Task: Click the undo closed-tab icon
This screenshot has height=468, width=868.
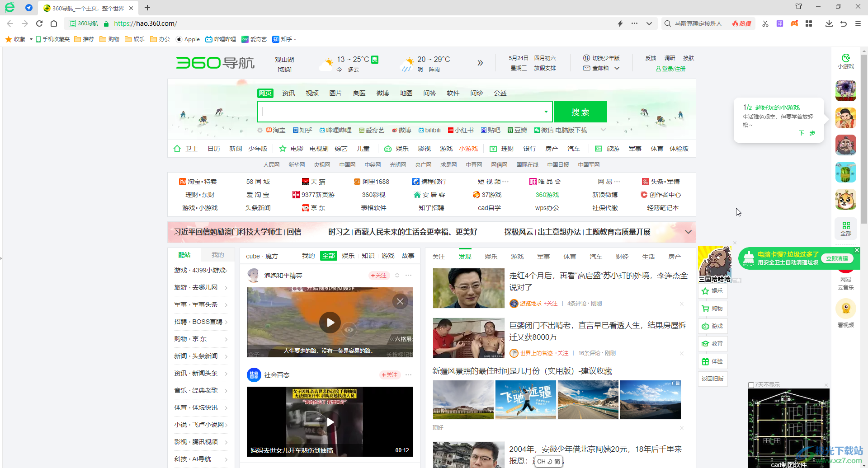Action: point(844,23)
